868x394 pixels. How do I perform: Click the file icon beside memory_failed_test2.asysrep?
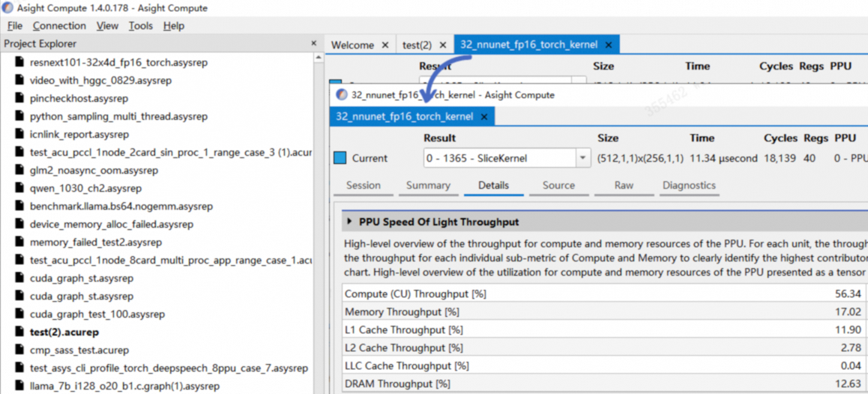tap(20, 243)
